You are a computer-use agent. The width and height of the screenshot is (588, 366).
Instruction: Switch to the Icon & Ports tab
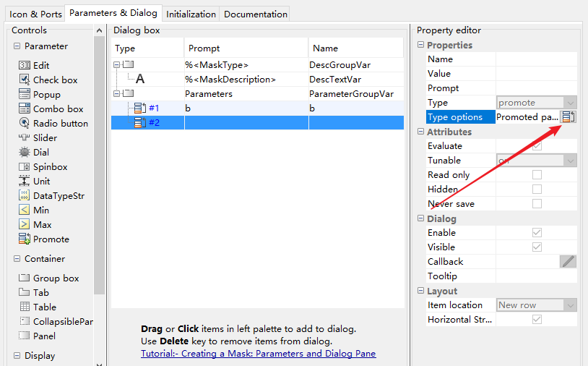(x=35, y=14)
